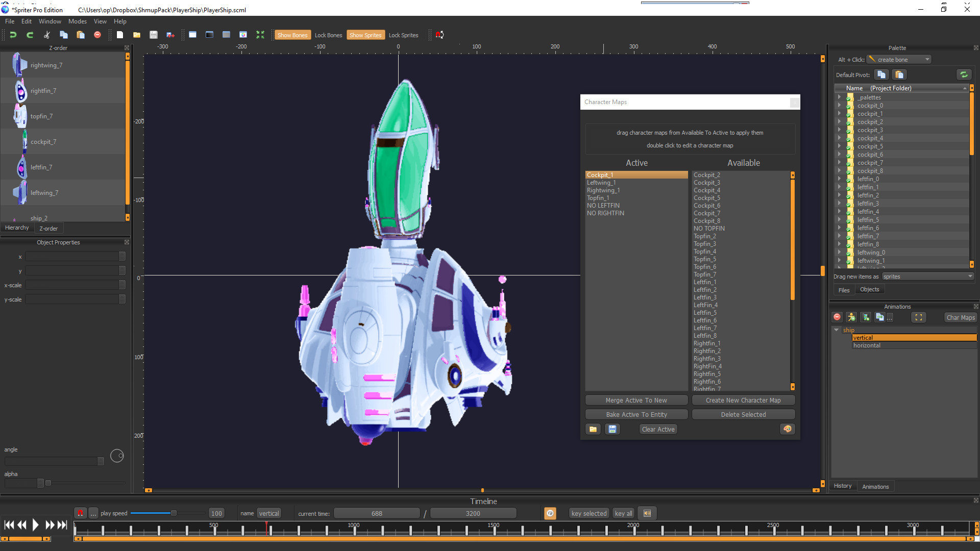Open the cut scissors tool
980x551 pixels.
(46, 34)
